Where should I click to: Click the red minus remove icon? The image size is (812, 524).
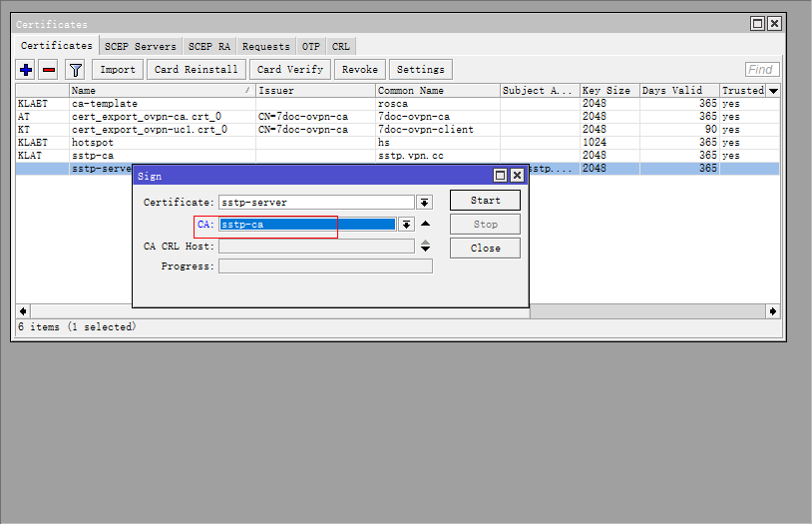[48, 70]
